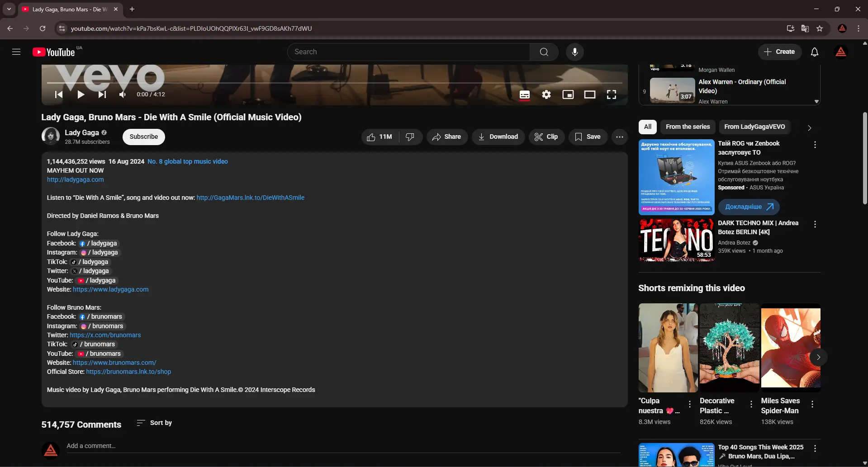868x467 pixels.
Task: Start a voice search
Action: (x=574, y=52)
